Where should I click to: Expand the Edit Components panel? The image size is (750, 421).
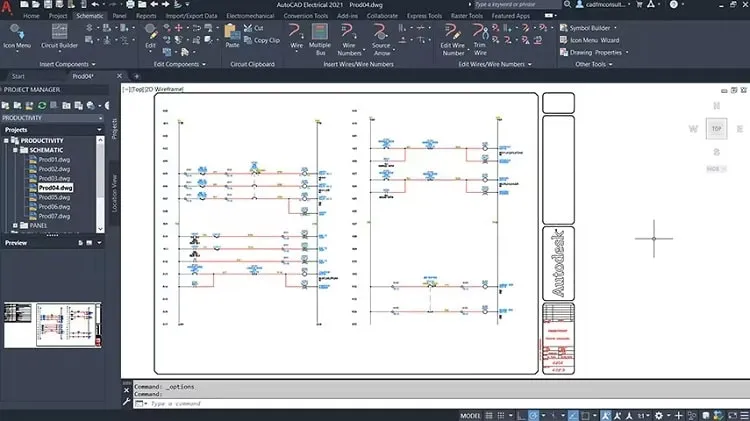click(x=179, y=64)
